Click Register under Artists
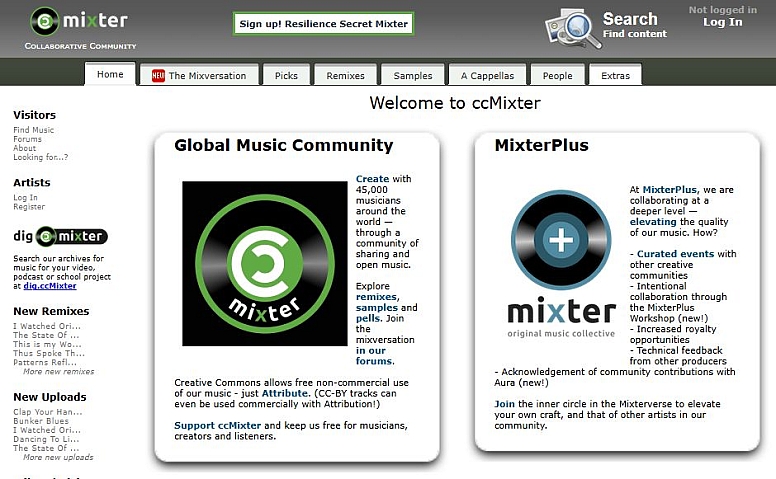Screen dimensions: 776x479 tap(29, 206)
